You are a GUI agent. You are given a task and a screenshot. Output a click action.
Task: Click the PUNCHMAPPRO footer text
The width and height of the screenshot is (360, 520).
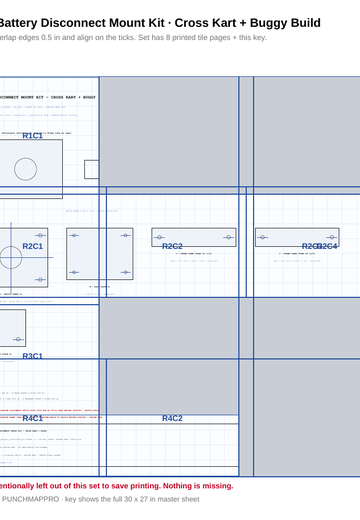coord(100,499)
